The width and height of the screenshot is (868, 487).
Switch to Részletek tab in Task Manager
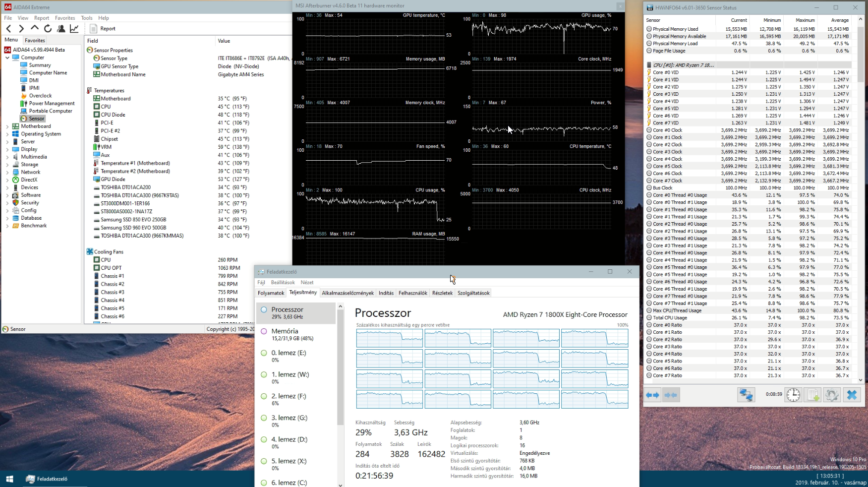click(x=442, y=293)
